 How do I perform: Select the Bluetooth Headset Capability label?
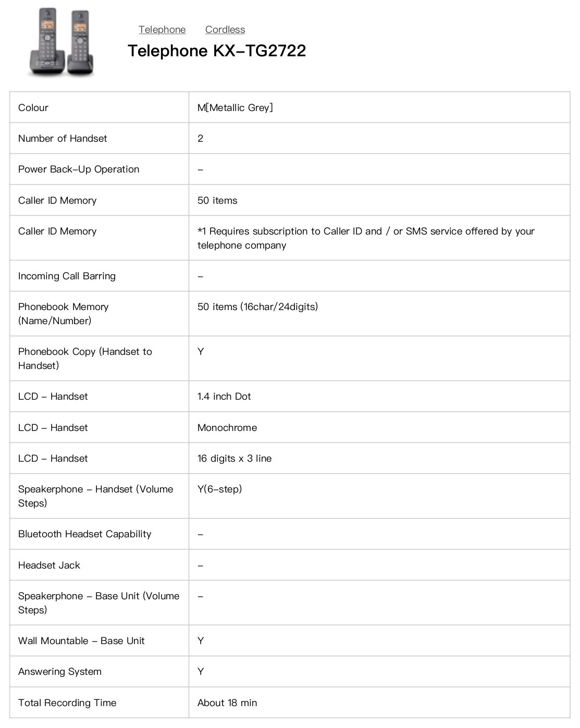tap(84, 534)
